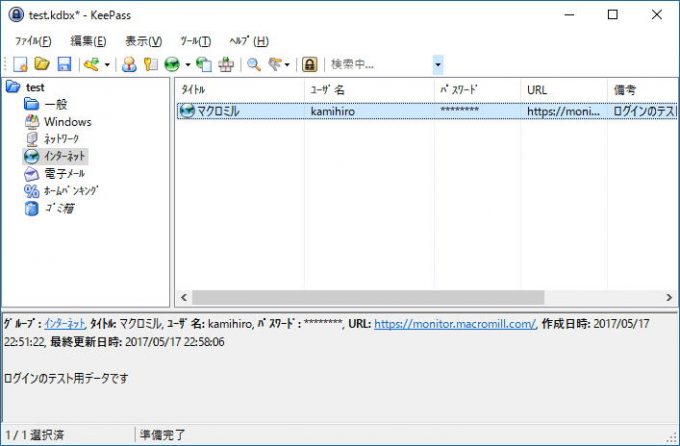
Task: Open a database with the folder icon
Action: [42, 64]
